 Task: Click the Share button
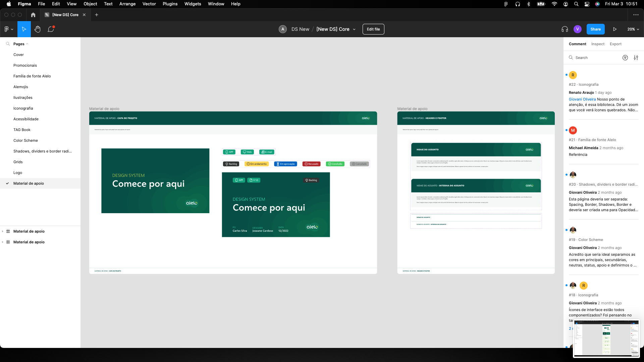tap(595, 29)
